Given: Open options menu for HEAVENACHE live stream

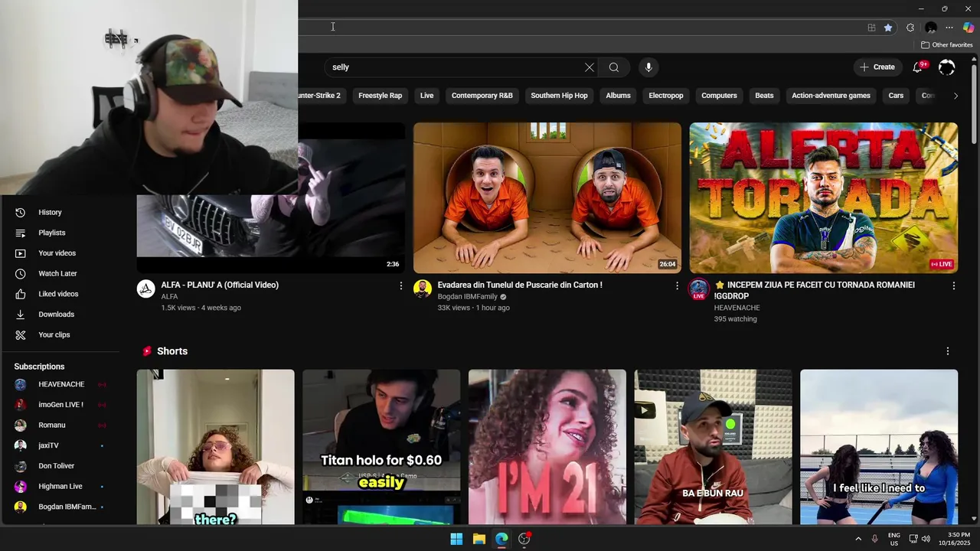Looking at the screenshot, I should click(x=953, y=285).
